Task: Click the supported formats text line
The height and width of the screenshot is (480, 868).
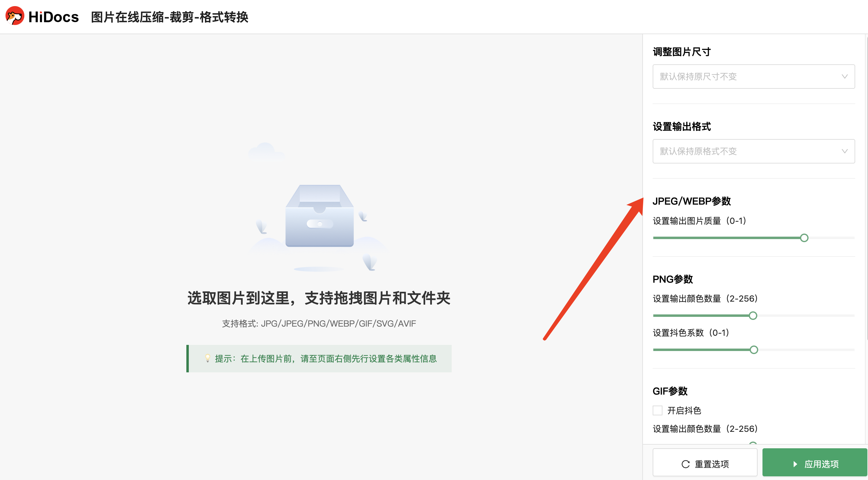Action: click(319, 323)
